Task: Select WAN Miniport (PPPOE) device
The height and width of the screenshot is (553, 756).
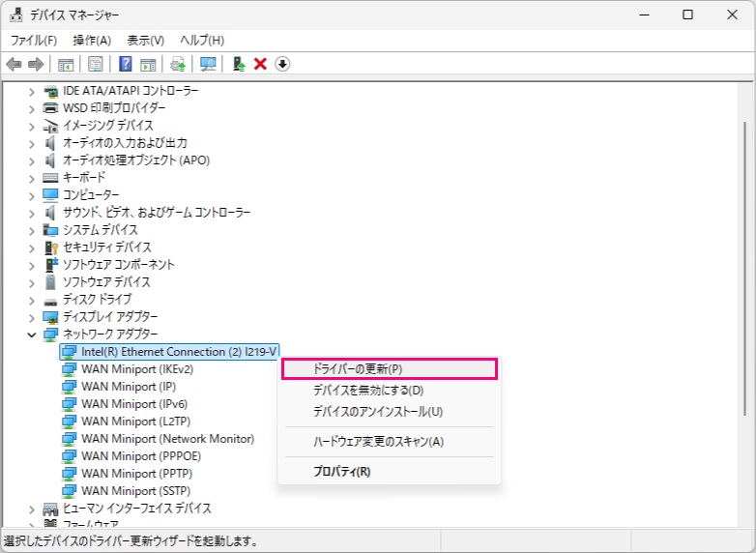Action: click(141, 456)
